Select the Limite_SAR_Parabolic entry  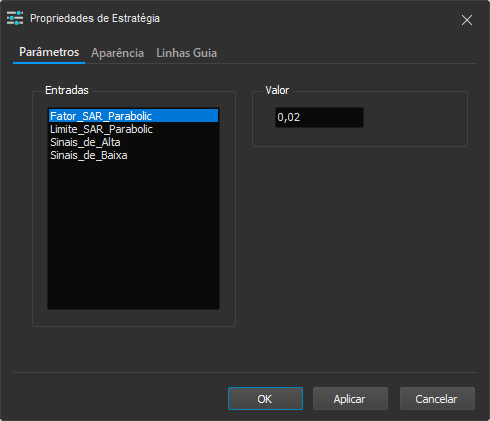pyautogui.click(x=133, y=129)
